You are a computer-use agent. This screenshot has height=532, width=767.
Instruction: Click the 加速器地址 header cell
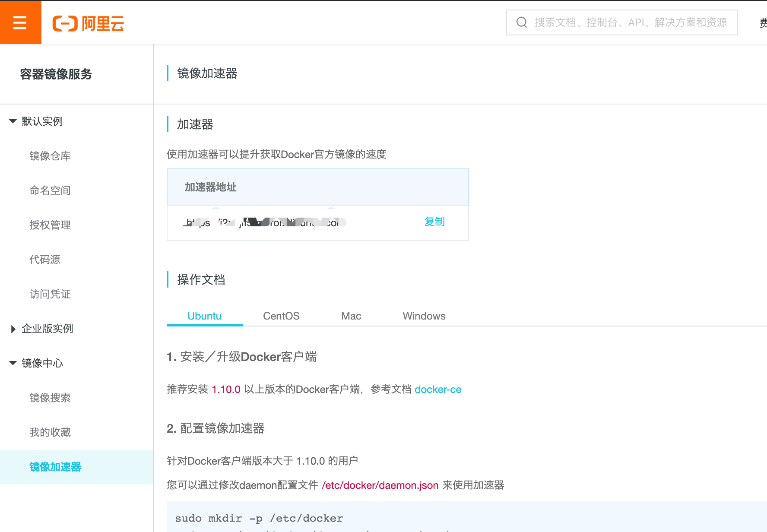tap(318, 187)
